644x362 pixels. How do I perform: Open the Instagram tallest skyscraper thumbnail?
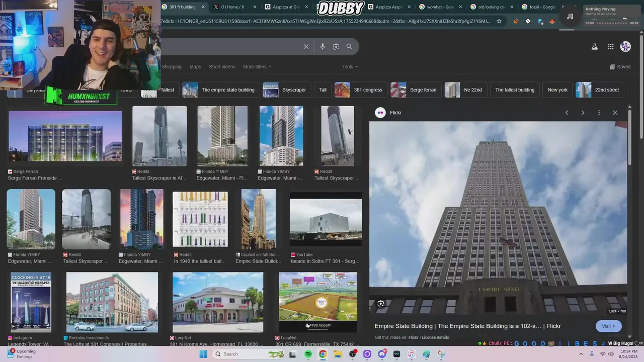point(31,302)
